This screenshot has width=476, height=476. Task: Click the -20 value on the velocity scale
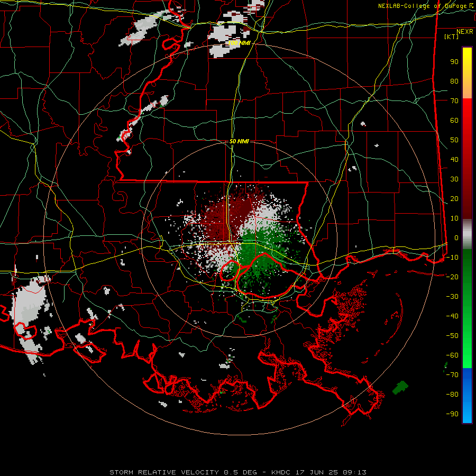point(452,277)
